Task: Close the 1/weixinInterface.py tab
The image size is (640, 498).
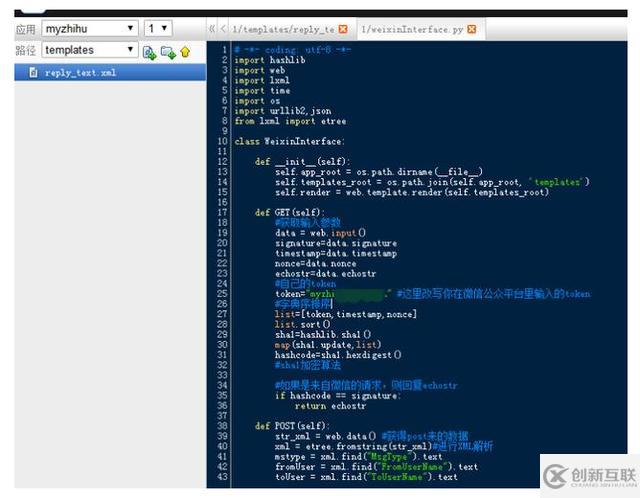Action: pos(472,29)
